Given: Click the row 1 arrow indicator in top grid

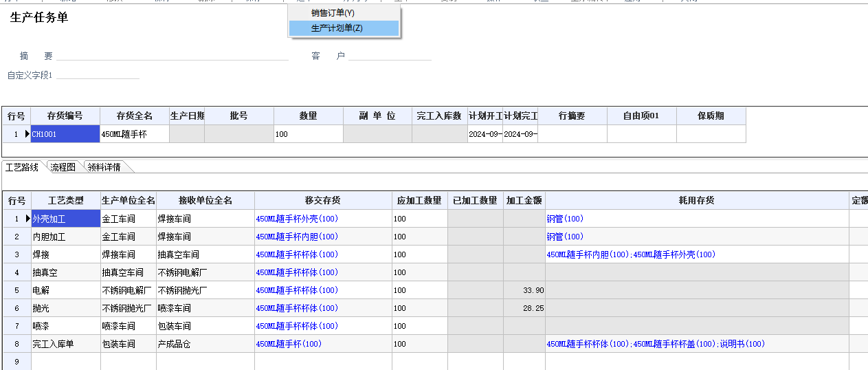Looking at the screenshot, I should coord(27,134).
